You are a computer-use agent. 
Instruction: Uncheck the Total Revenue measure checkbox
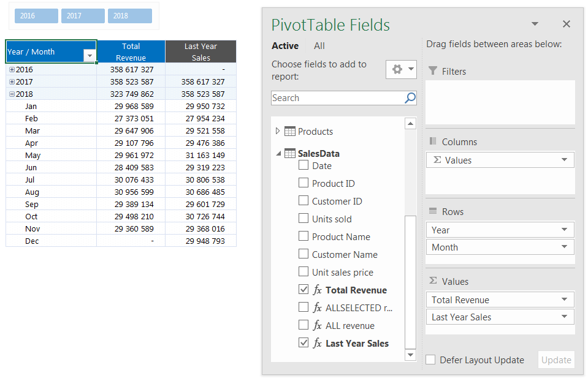tap(304, 290)
